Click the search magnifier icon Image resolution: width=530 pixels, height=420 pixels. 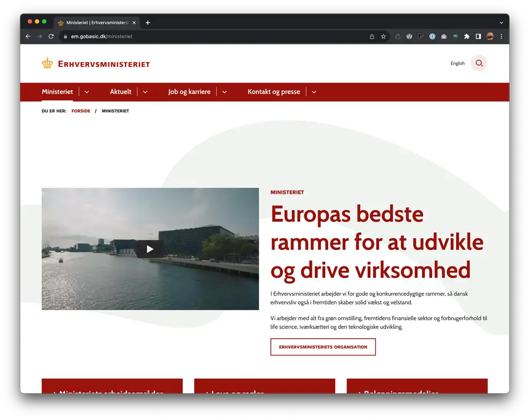pos(479,63)
